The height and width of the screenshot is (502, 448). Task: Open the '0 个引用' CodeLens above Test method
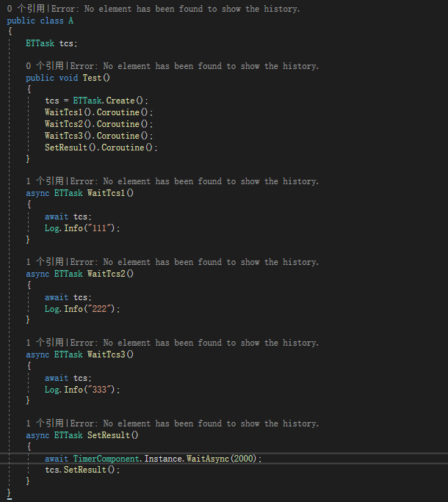45,66
